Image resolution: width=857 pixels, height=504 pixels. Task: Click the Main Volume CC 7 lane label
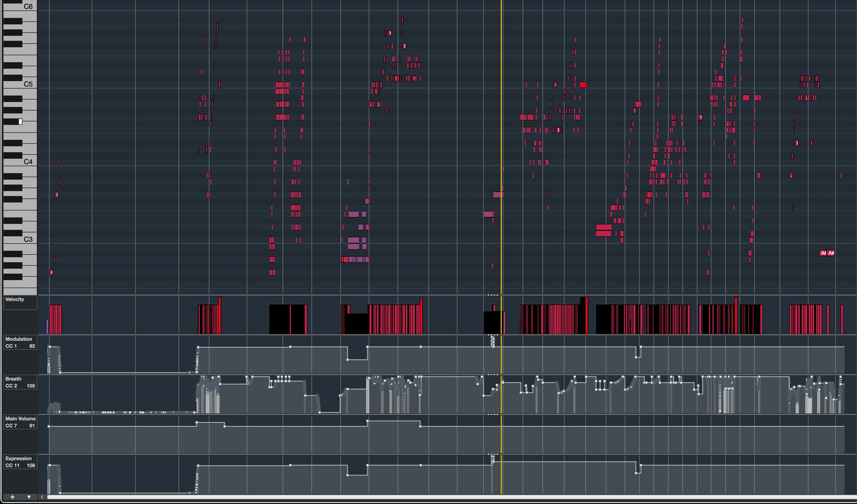(x=20, y=418)
